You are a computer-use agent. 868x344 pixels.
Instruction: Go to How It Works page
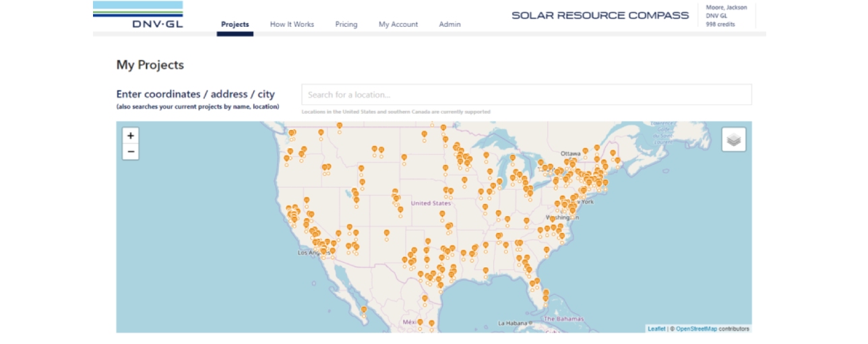coord(292,24)
